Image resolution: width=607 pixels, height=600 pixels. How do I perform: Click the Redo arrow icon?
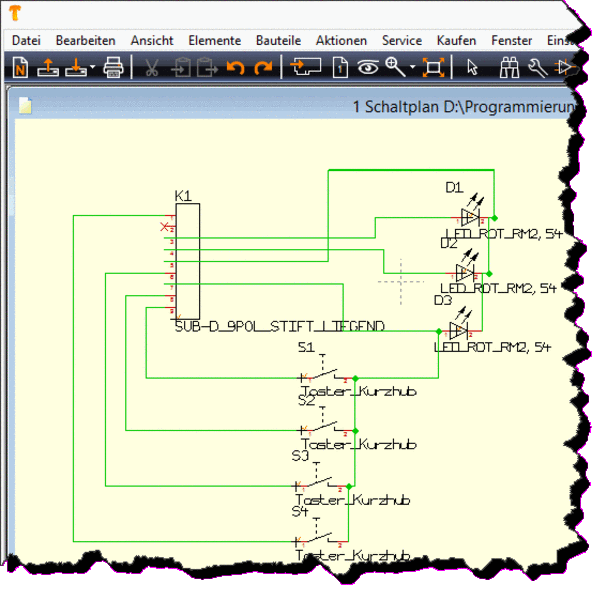pyautogui.click(x=263, y=68)
